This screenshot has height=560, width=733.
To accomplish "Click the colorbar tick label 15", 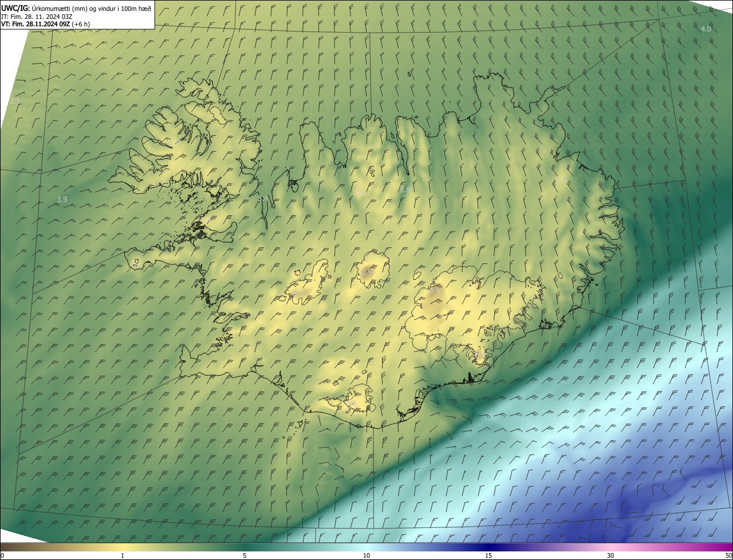I will (488, 556).
